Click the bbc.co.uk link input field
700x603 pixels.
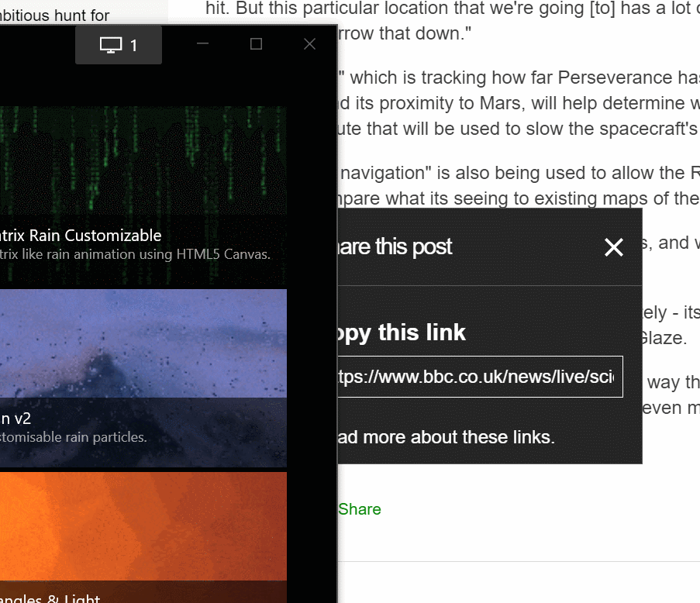click(480, 377)
